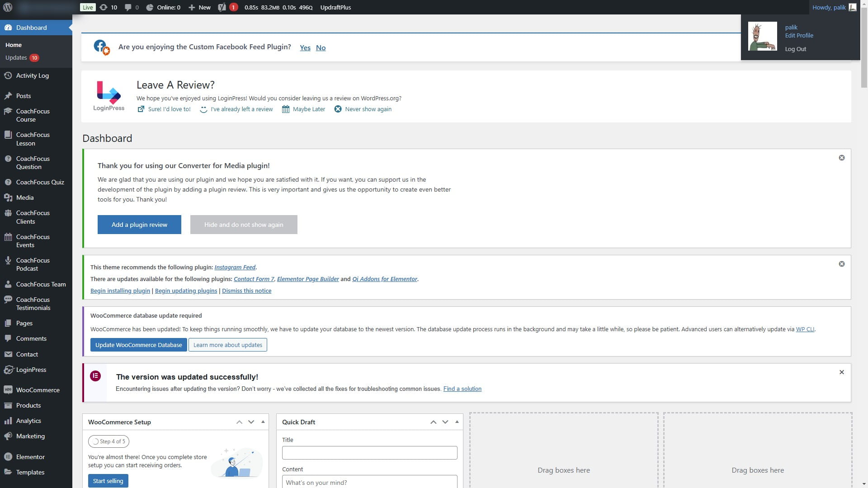868x488 pixels.
Task: Open UpdraftPlus admin bar menu
Action: click(335, 7)
